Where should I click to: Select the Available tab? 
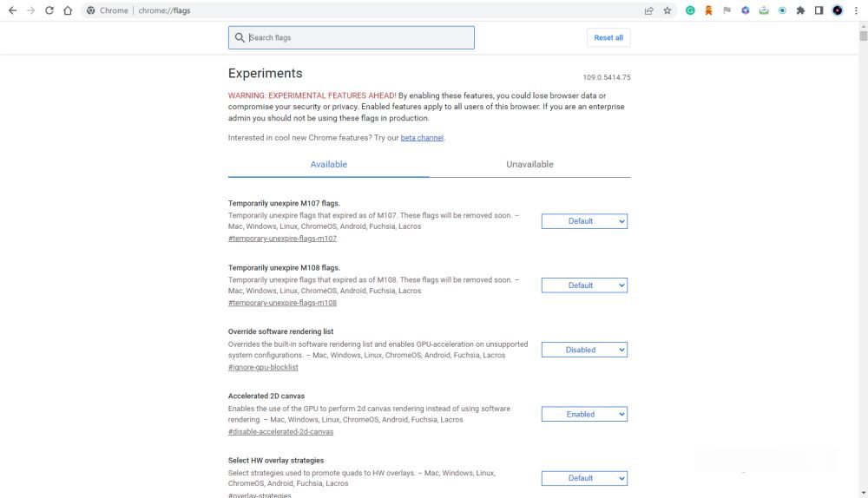point(328,164)
